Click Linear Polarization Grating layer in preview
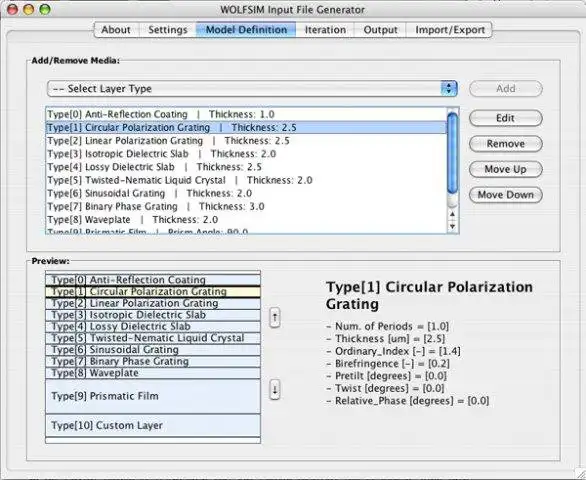586x480 pixels. (x=153, y=303)
